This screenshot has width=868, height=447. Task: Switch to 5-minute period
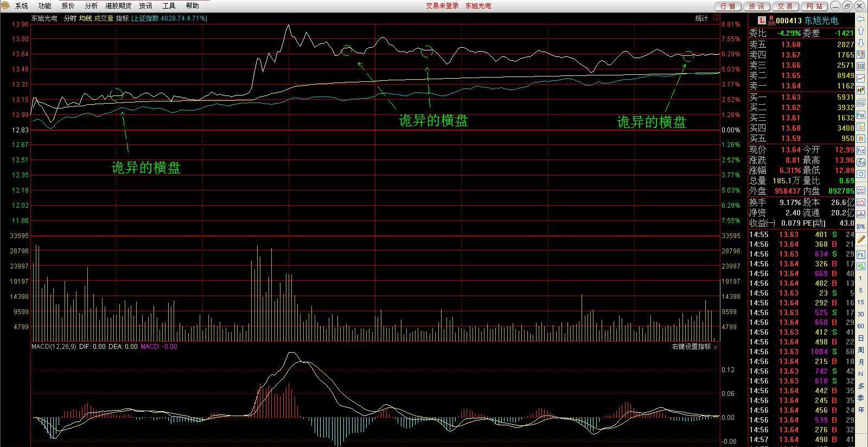(860, 290)
